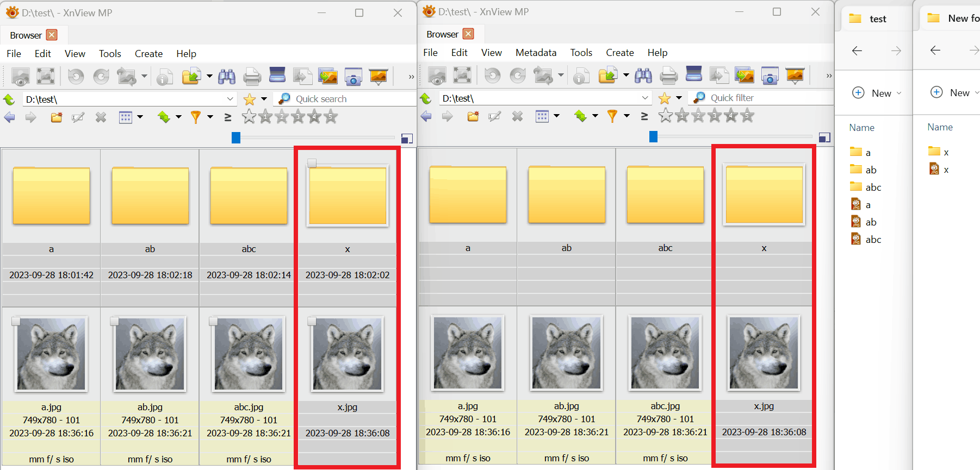Click the Toggle full browser icon beside the left window's slider
The image size is (980, 470).
click(407, 139)
